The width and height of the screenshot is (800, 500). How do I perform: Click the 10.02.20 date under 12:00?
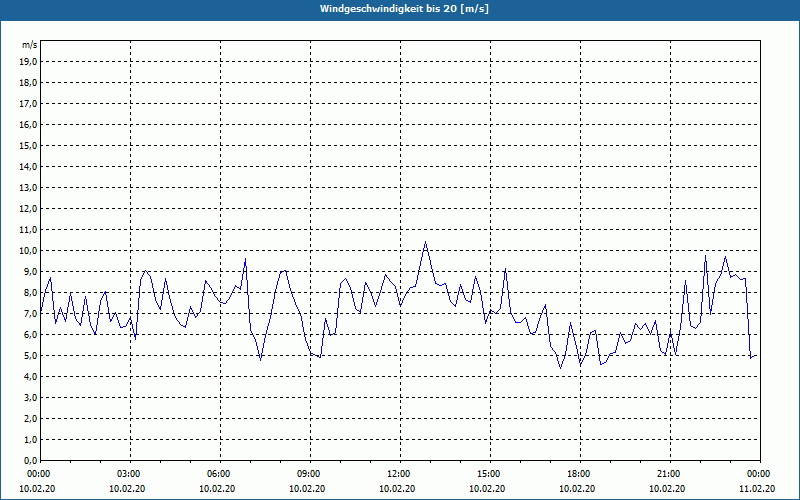[x=397, y=489]
